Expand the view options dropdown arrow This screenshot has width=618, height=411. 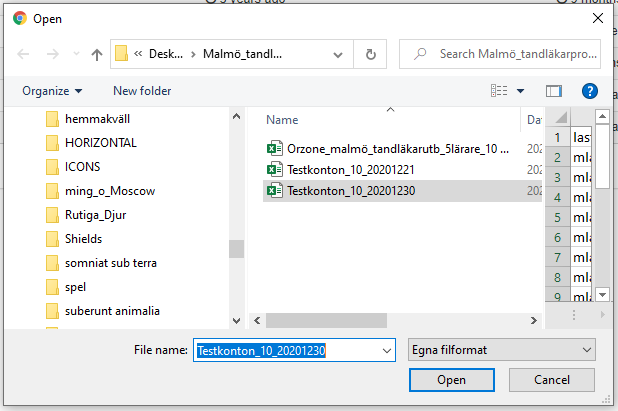coord(520,91)
